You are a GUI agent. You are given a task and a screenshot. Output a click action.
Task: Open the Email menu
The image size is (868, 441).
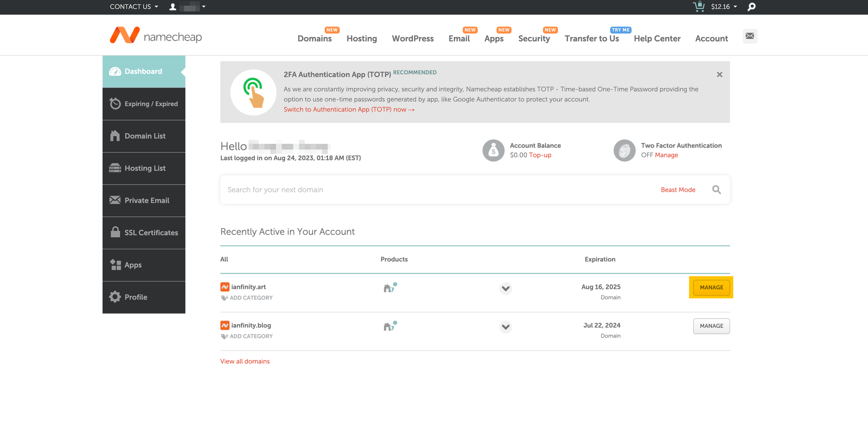[x=459, y=38]
